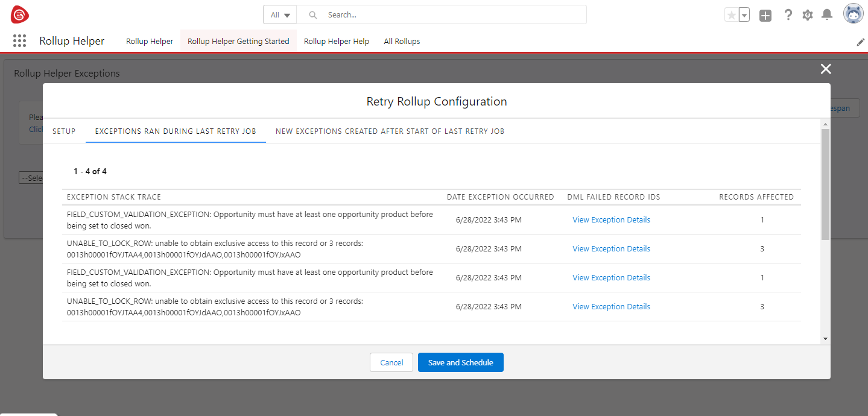Select New Exceptions Created After Start tab

pos(390,131)
